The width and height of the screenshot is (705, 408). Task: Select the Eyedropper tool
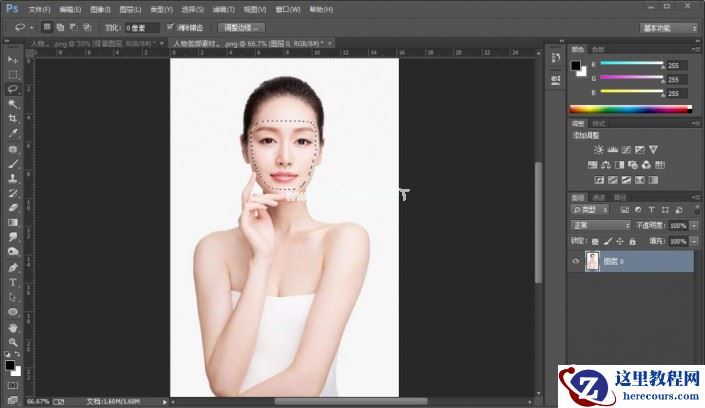pos(13,133)
